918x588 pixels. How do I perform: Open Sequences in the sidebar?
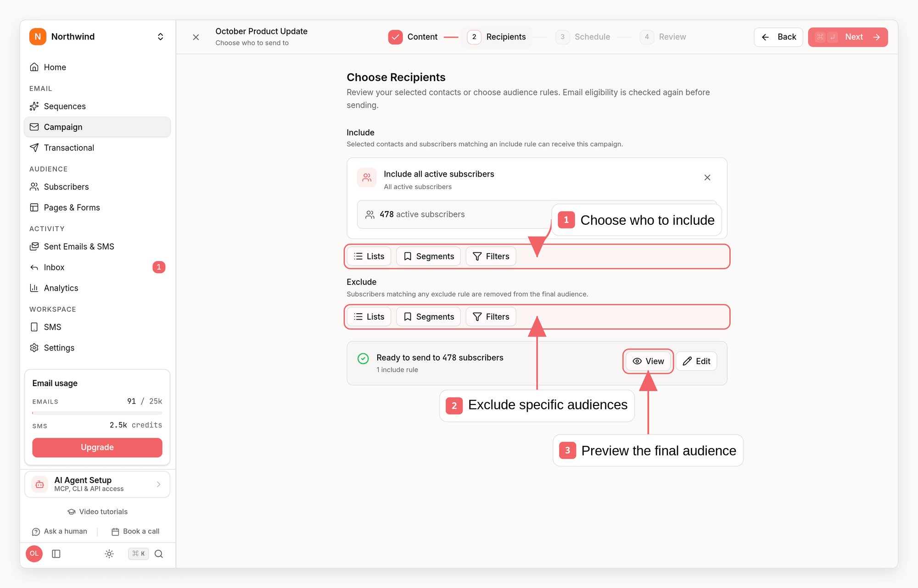(x=97, y=106)
